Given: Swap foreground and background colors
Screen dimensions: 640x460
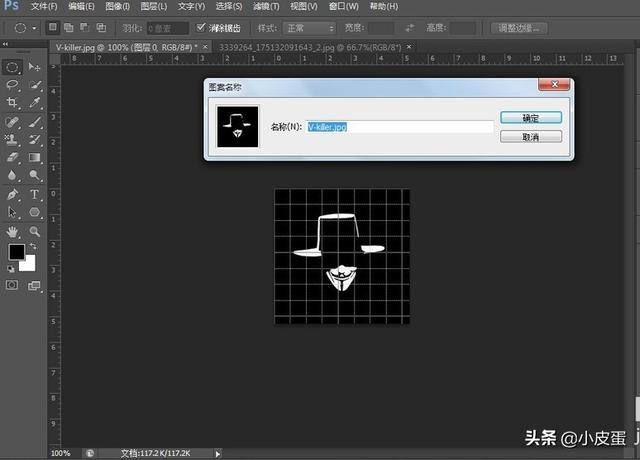Looking at the screenshot, I should pos(33,246).
